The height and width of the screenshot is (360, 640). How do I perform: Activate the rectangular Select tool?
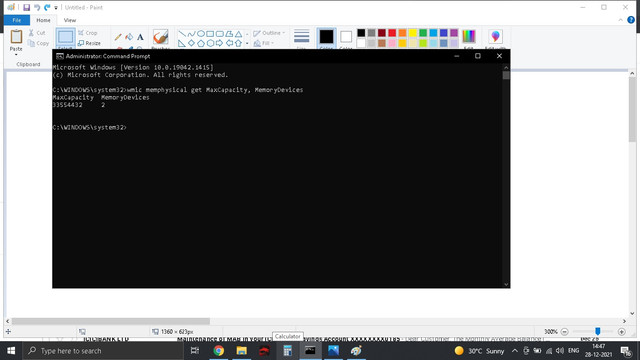point(65,38)
